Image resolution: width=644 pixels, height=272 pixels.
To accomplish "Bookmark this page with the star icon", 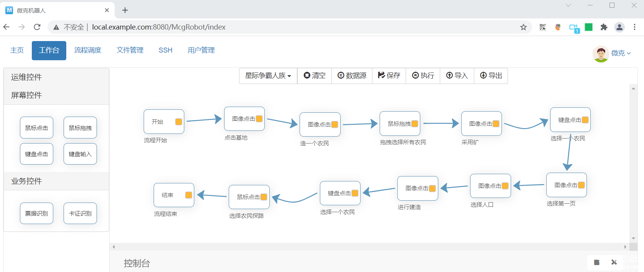I will [523, 27].
